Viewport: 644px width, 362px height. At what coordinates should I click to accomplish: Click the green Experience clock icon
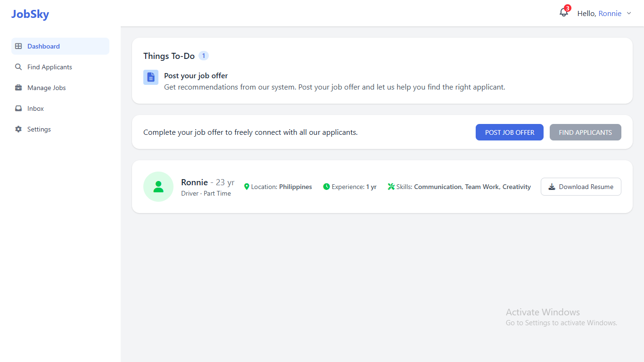point(326,187)
